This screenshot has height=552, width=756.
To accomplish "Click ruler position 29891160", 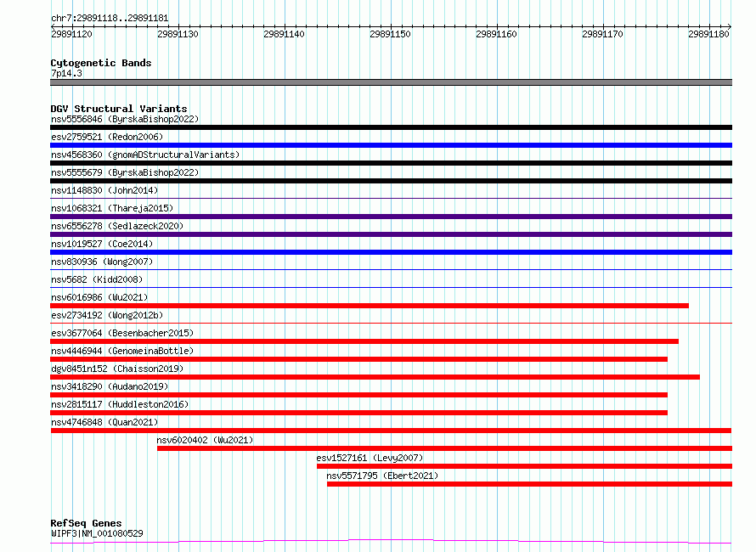I will tap(496, 34).
